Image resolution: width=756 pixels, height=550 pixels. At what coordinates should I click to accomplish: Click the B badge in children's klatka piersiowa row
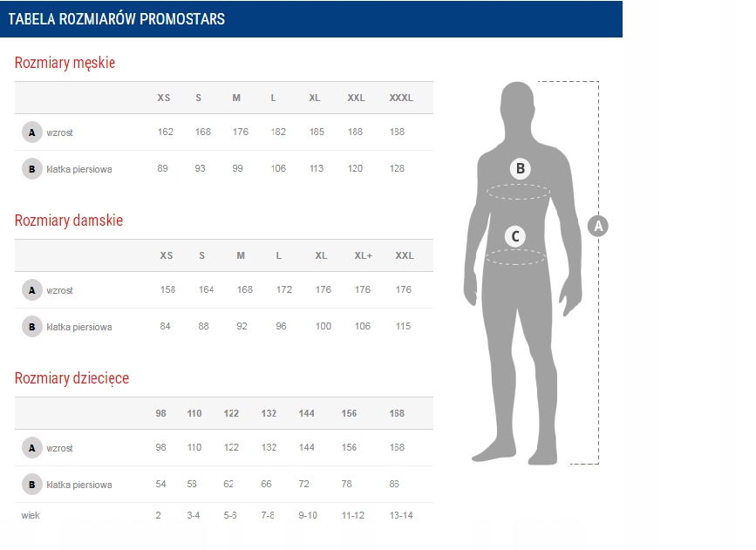coord(32,485)
